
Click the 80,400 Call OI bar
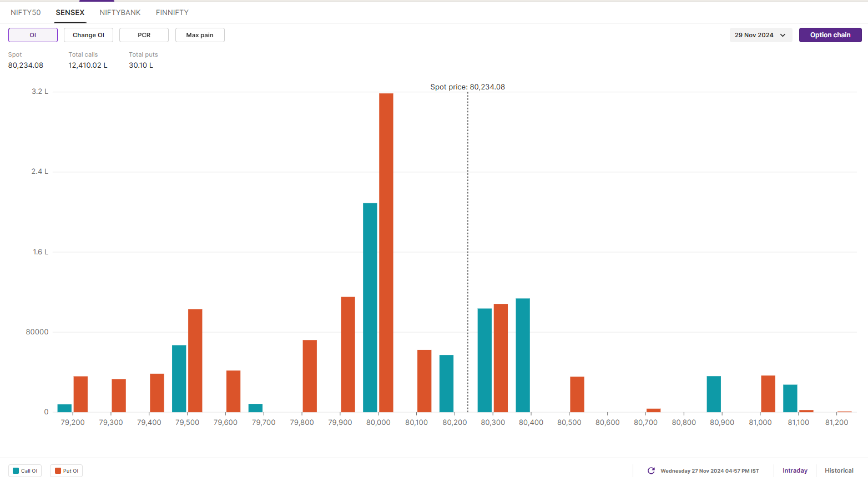pyautogui.click(x=523, y=355)
